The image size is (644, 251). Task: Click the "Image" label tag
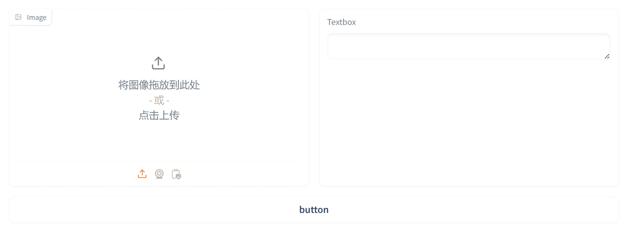(30, 17)
